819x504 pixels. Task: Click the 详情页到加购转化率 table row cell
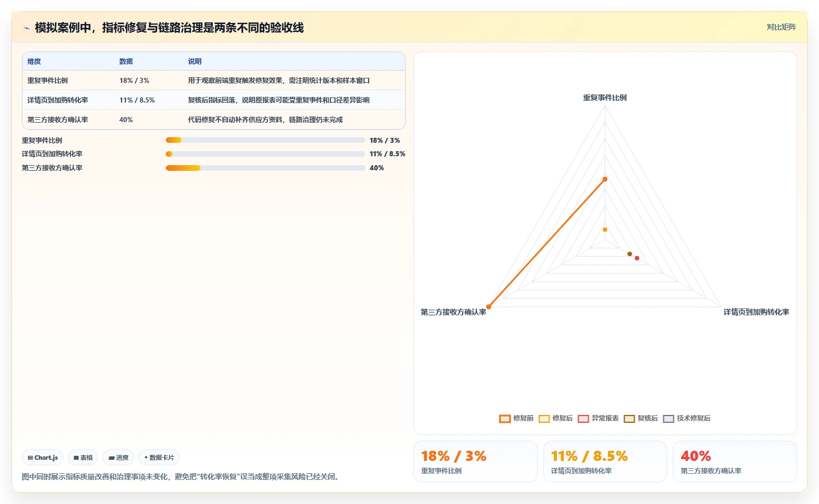point(58,100)
